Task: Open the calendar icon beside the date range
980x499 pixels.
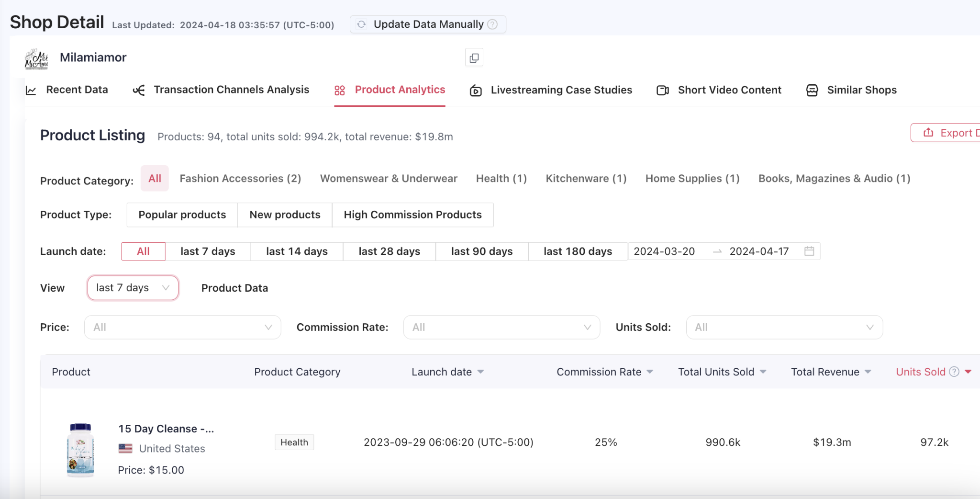Action: [x=809, y=250]
